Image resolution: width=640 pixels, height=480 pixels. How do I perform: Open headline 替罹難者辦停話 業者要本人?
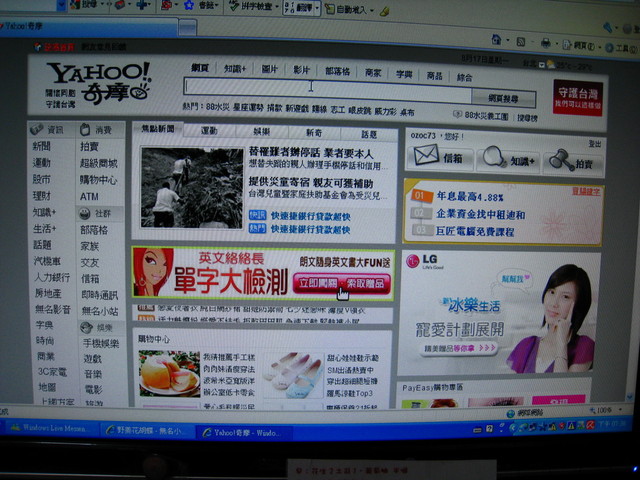(311, 153)
